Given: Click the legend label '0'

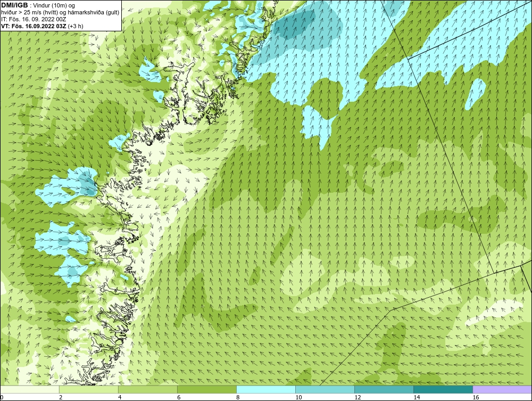Looking at the screenshot, I should point(2,397).
